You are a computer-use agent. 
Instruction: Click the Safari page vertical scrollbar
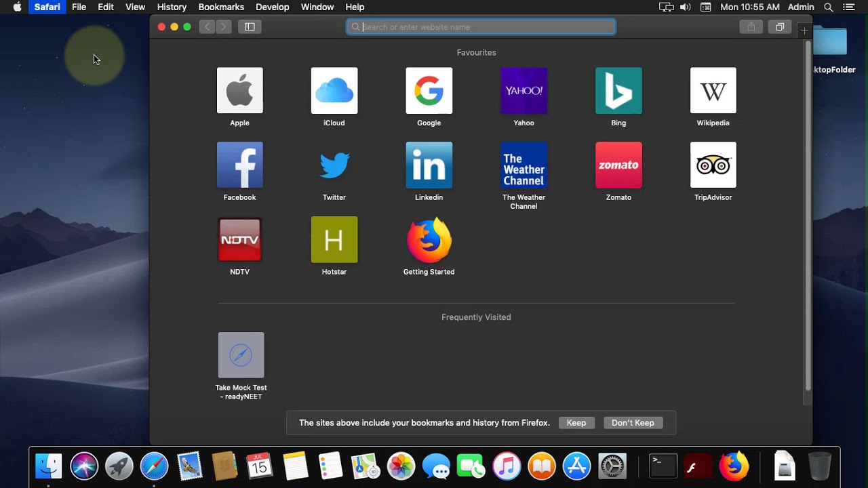pyautogui.click(x=808, y=216)
